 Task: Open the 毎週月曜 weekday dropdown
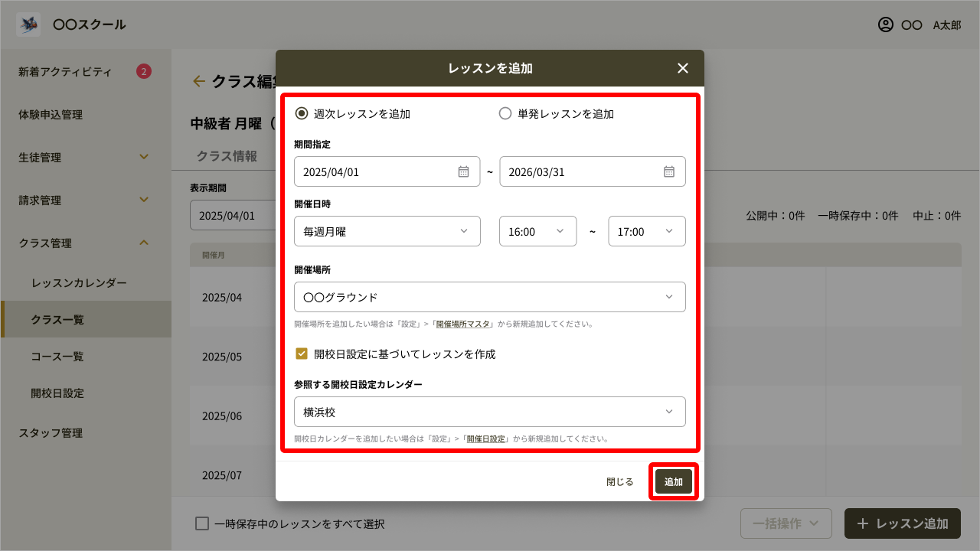click(x=387, y=231)
